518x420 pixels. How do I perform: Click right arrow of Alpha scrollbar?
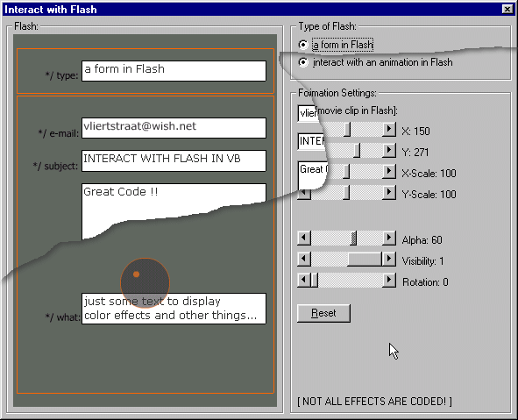coord(389,238)
